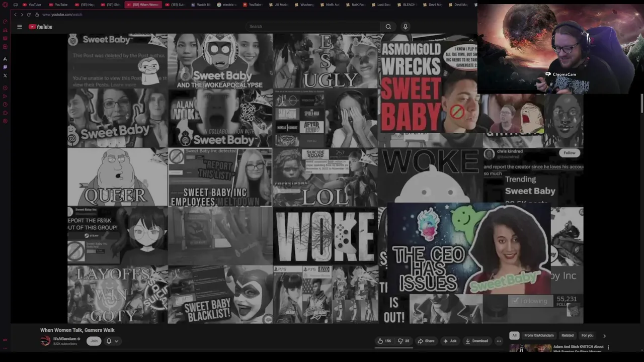Open the Twitch sidebar icon

pos(5,67)
